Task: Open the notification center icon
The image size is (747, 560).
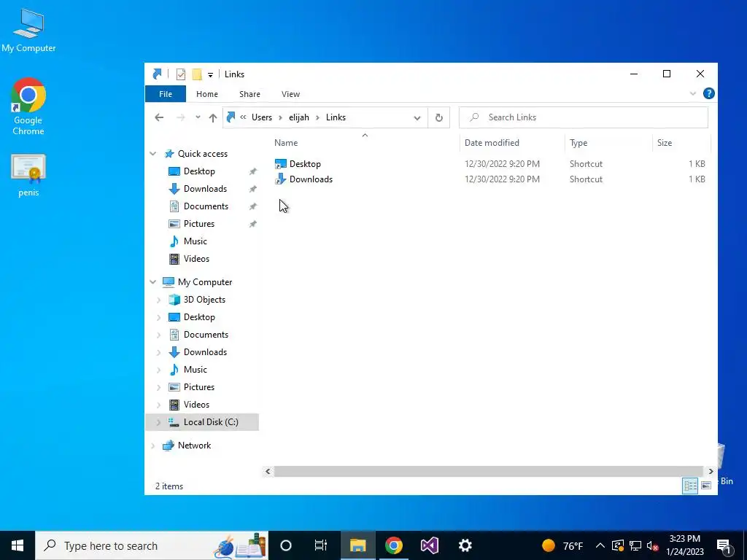Action: (x=724, y=545)
